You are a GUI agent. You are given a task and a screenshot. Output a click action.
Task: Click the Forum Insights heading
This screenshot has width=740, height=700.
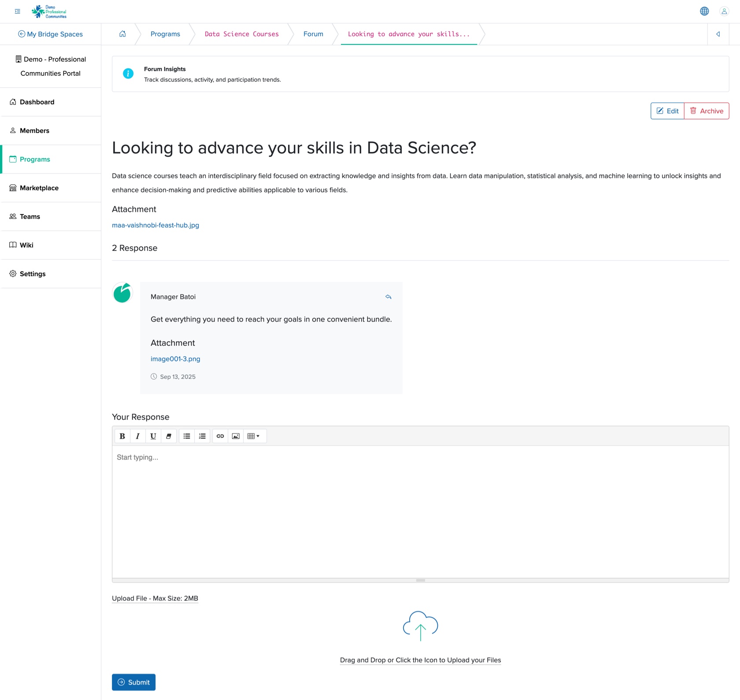pos(165,69)
